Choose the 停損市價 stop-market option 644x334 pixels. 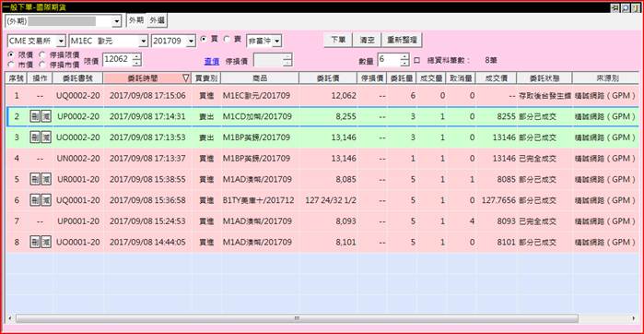click(x=41, y=64)
